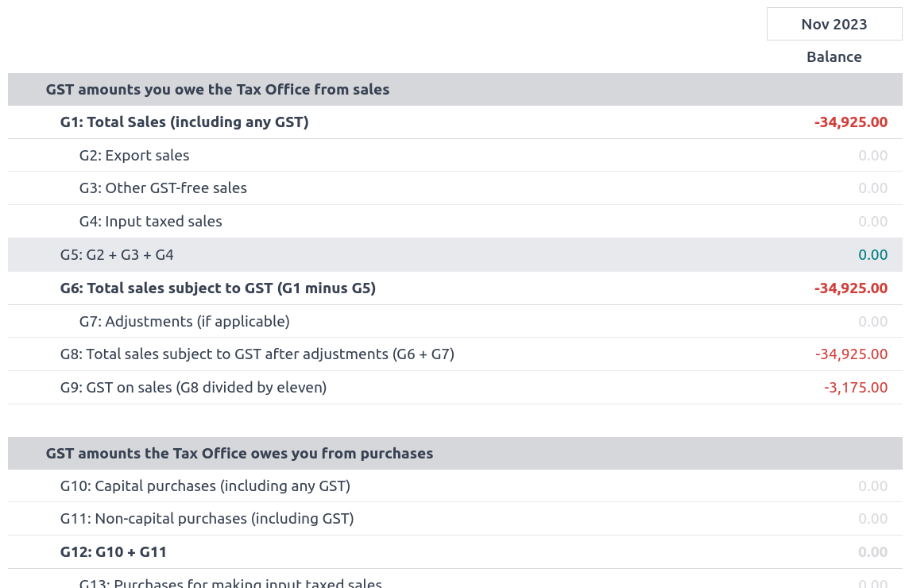Click G11: Non-capital purchases line
909x588 pixels.
(207, 519)
